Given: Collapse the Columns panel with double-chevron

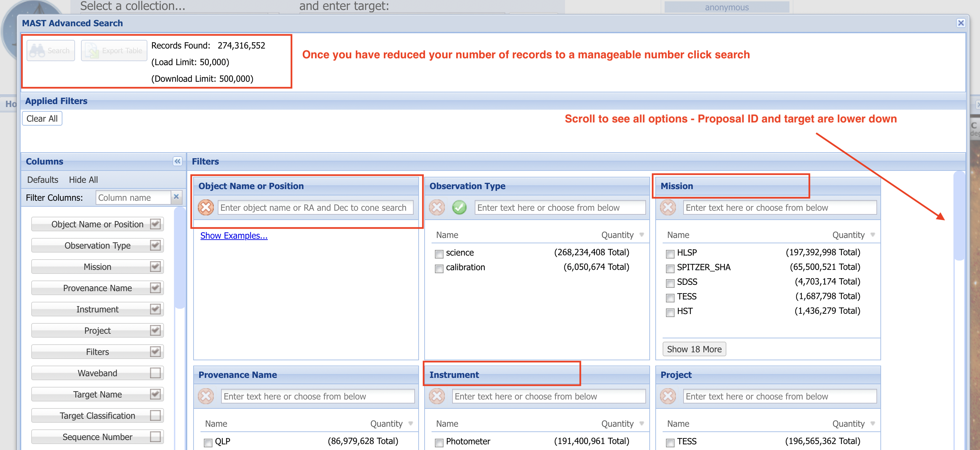Looking at the screenshot, I should 177,162.
